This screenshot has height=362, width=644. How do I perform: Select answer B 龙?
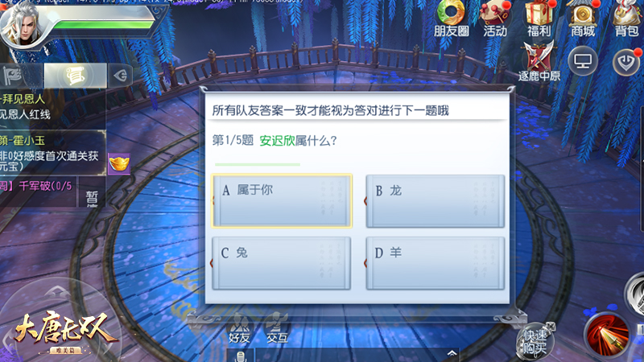(x=435, y=200)
